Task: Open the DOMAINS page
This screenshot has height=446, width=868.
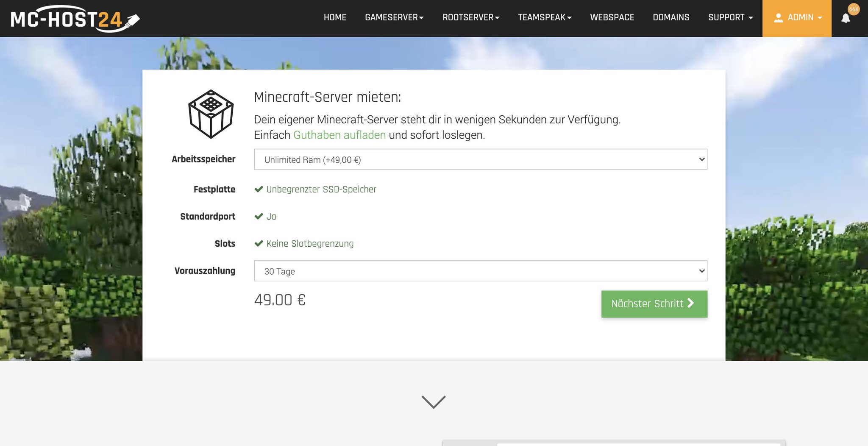Action: coord(671,17)
